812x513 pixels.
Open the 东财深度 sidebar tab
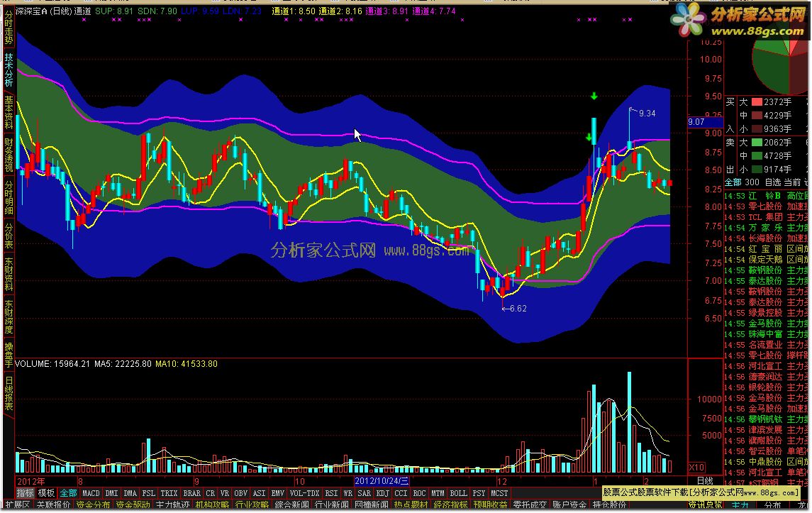pyautogui.click(x=9, y=316)
